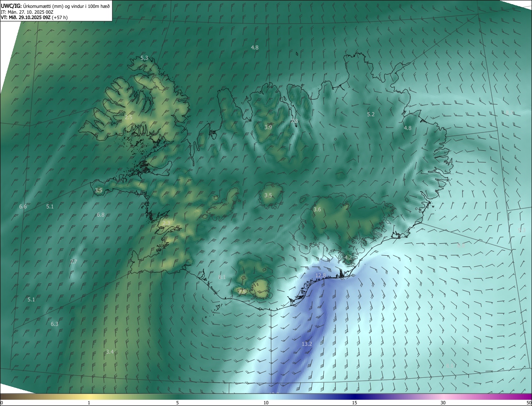Click the map value '6.3'
The height and width of the screenshot is (406, 532).
tap(54, 324)
